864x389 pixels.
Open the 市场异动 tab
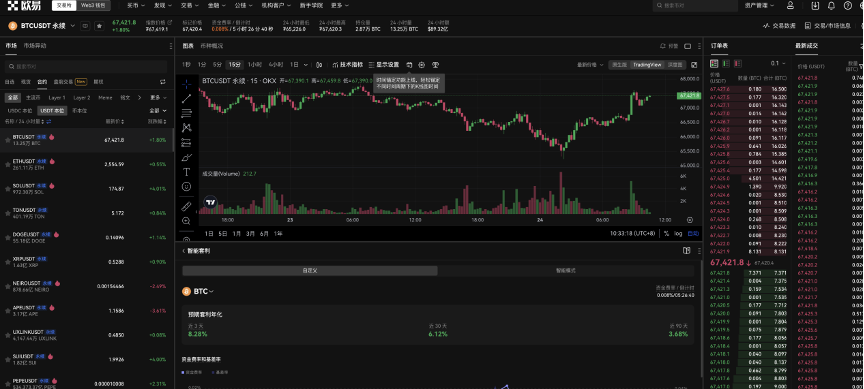(x=35, y=46)
